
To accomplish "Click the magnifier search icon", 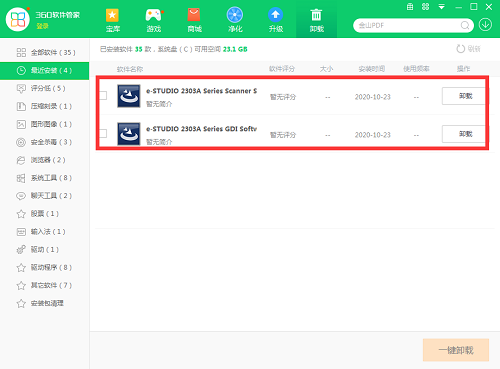I will click(x=465, y=25).
